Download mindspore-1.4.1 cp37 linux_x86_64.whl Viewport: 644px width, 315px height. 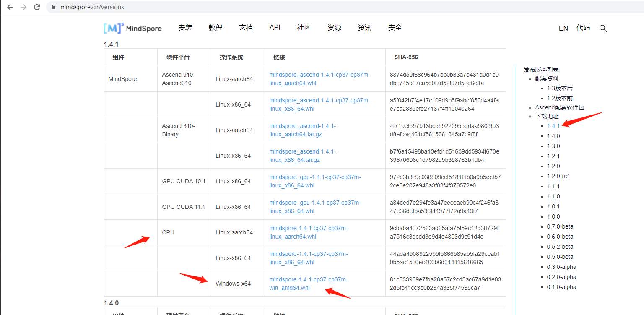pos(309,258)
